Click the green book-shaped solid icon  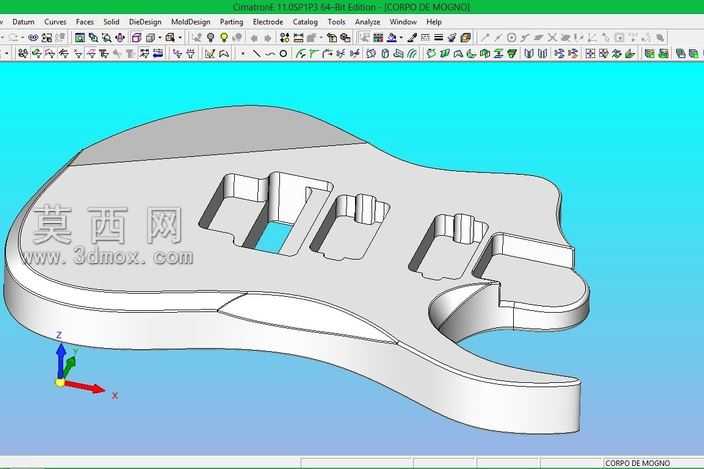(x=663, y=54)
